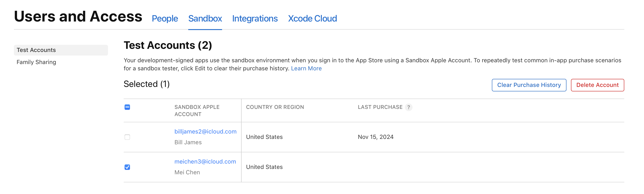Select Test Accounts in the sidebar
Viewport: 644px width, 194px height.
[x=36, y=50]
